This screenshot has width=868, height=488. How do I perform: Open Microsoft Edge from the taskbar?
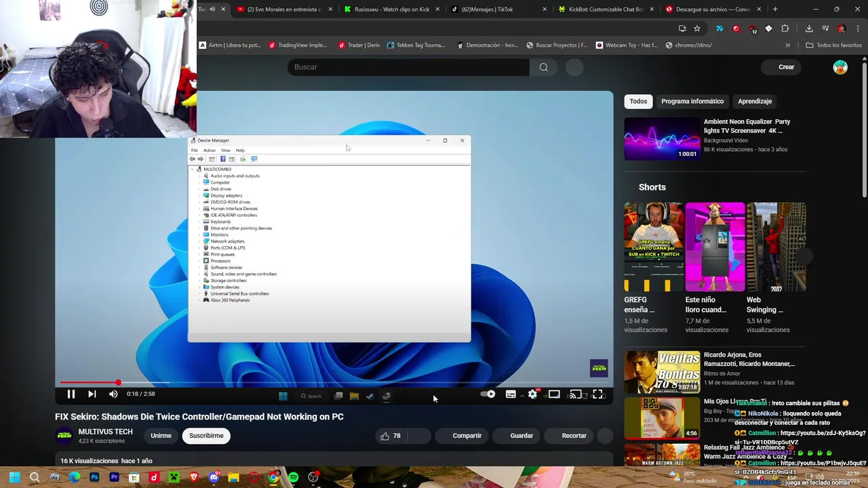click(75, 478)
